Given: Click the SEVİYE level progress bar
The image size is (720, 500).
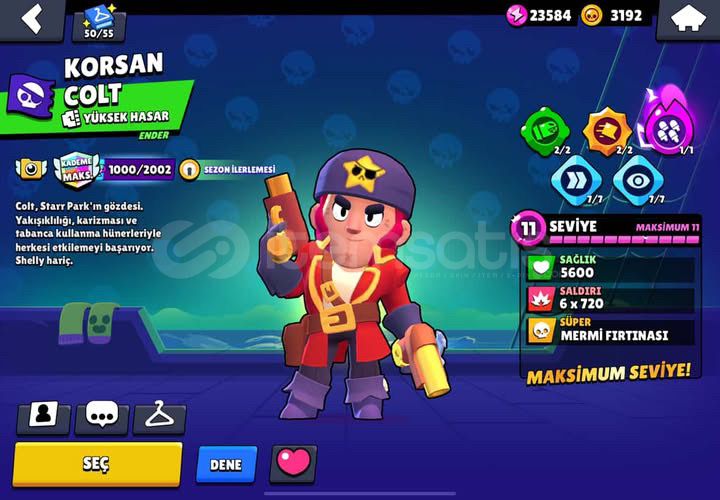Looking at the screenshot, I should [x=624, y=240].
